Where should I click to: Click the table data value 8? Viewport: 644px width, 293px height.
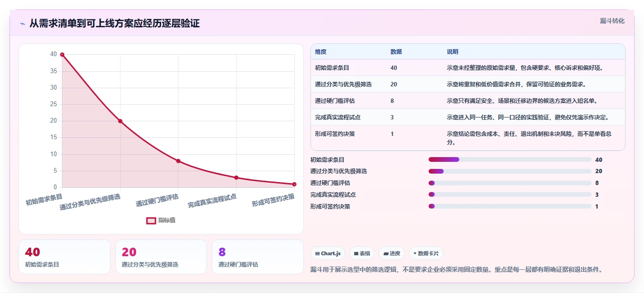(392, 101)
